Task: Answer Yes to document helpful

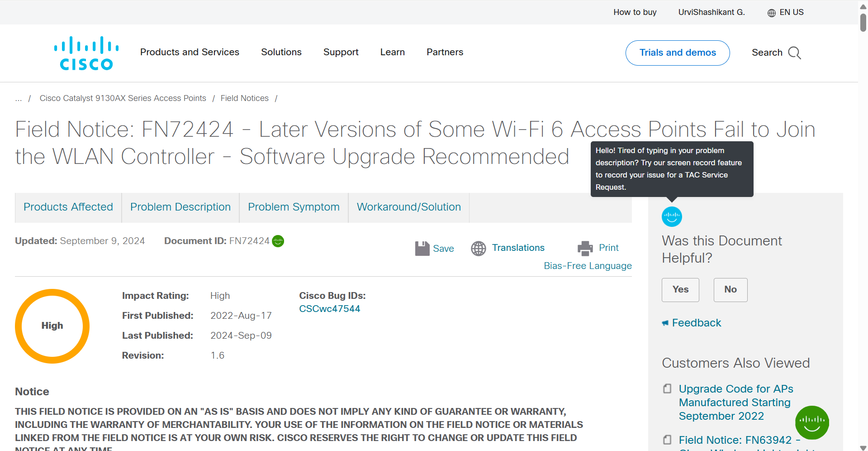Action: click(x=680, y=290)
